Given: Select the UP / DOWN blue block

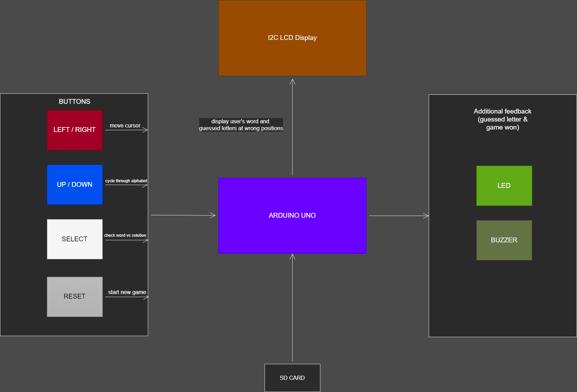Looking at the screenshot, I should coord(75,185).
